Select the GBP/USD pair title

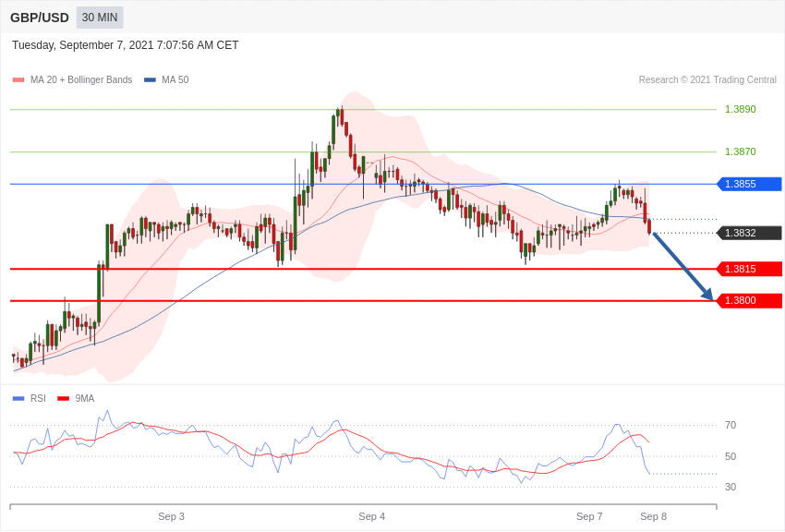click(40, 18)
